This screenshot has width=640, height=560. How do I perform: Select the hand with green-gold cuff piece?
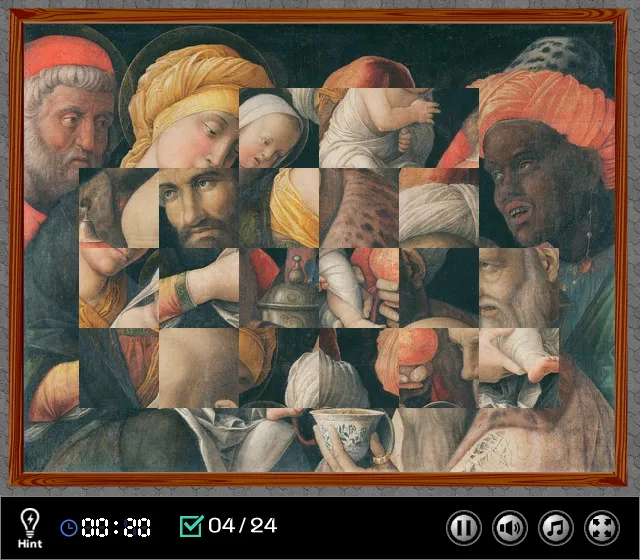(x=199, y=288)
